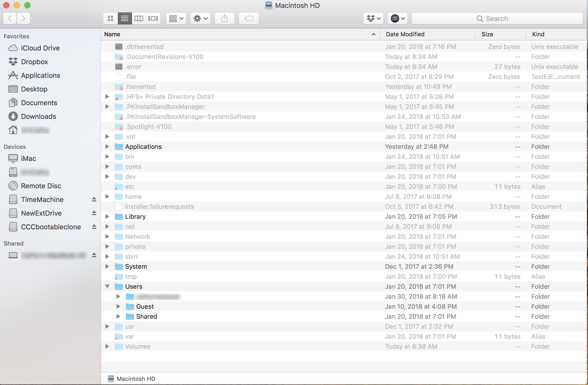Image resolution: width=588 pixels, height=385 pixels.
Task: Open Downloads in the sidebar
Action: (x=38, y=116)
